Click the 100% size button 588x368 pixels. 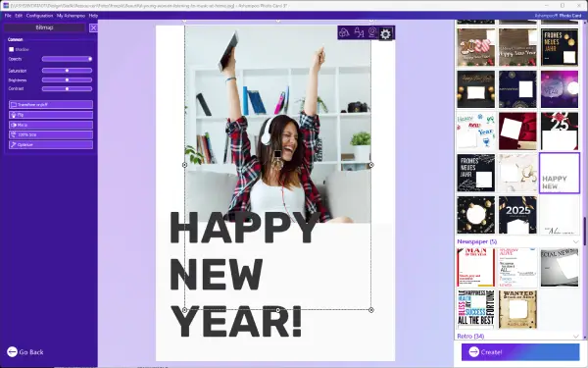point(51,134)
